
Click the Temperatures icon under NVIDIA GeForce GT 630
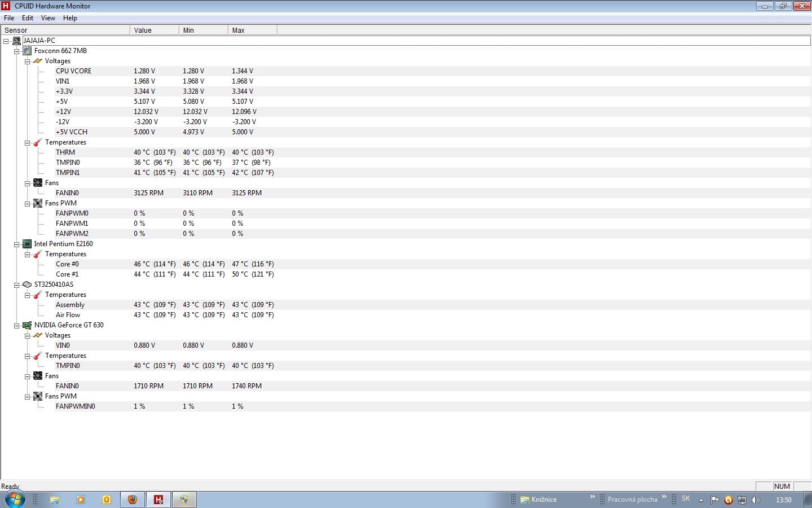pyautogui.click(x=38, y=356)
